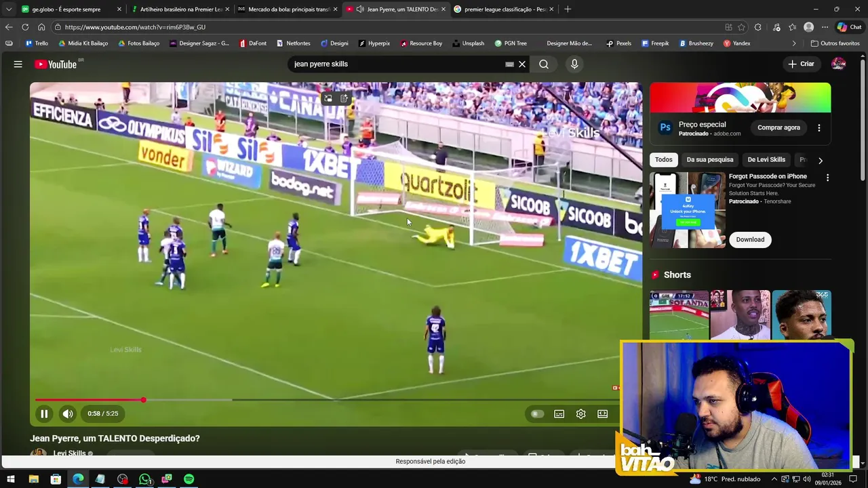
Task: Show hidden system tray icons
Action: pos(775,479)
